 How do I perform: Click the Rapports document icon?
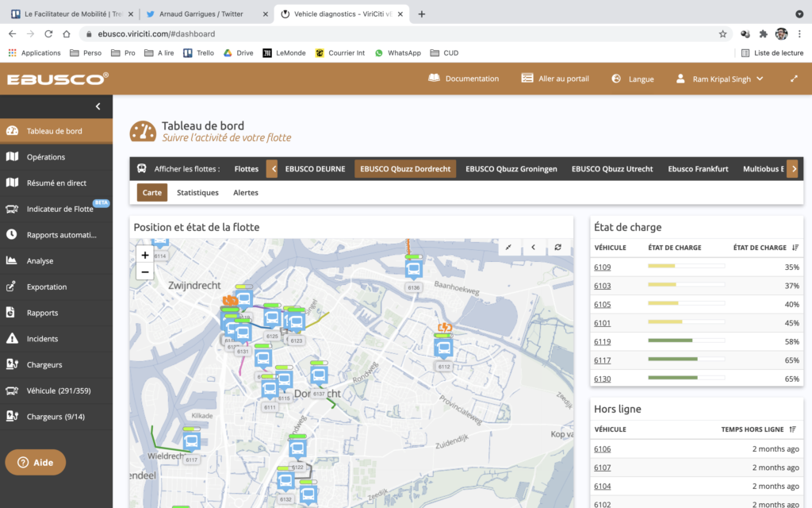click(11, 312)
